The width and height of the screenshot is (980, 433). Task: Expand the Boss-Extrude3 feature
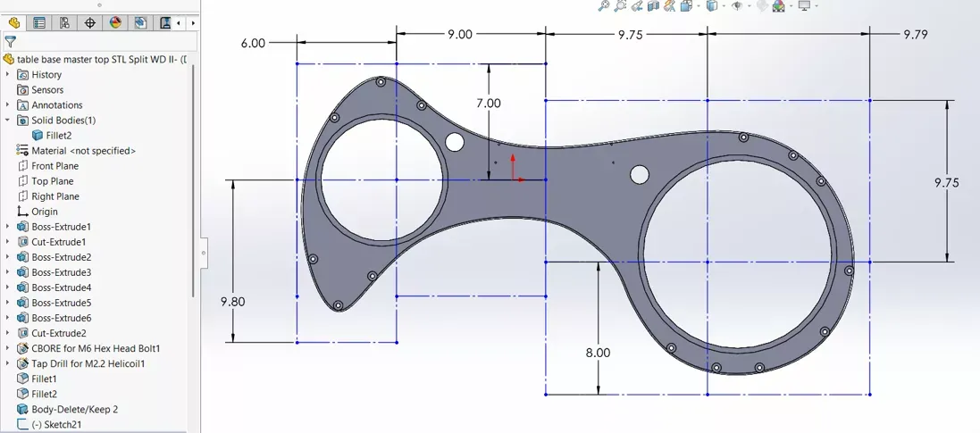[x=7, y=272]
